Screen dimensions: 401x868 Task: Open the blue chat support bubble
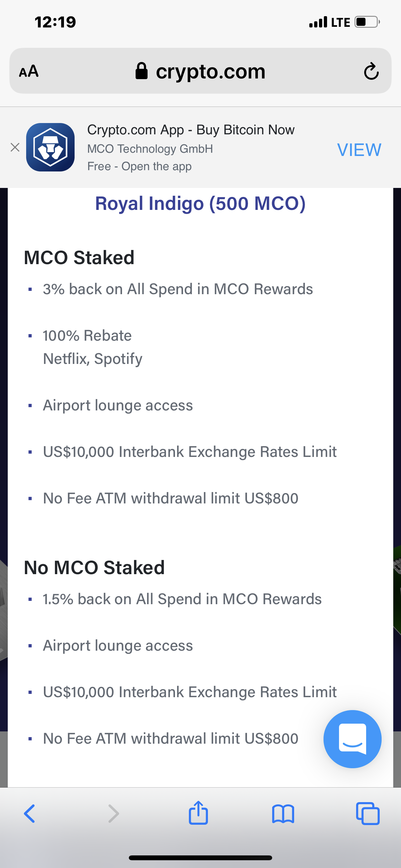[x=352, y=739]
